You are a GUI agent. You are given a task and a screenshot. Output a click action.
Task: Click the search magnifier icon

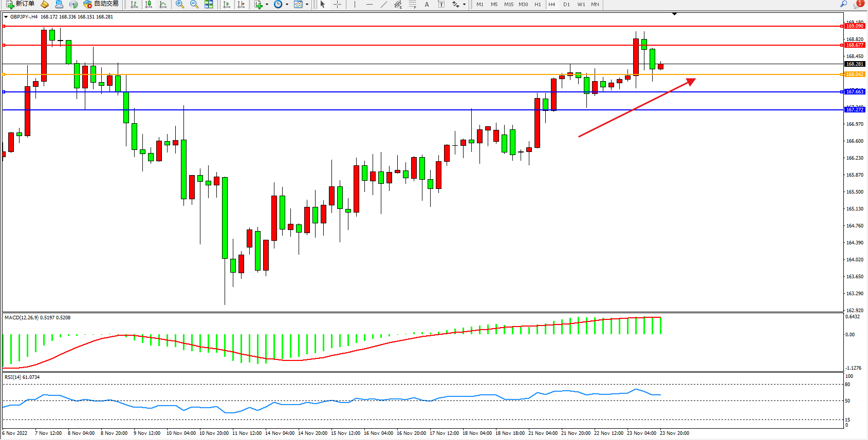click(843, 4)
